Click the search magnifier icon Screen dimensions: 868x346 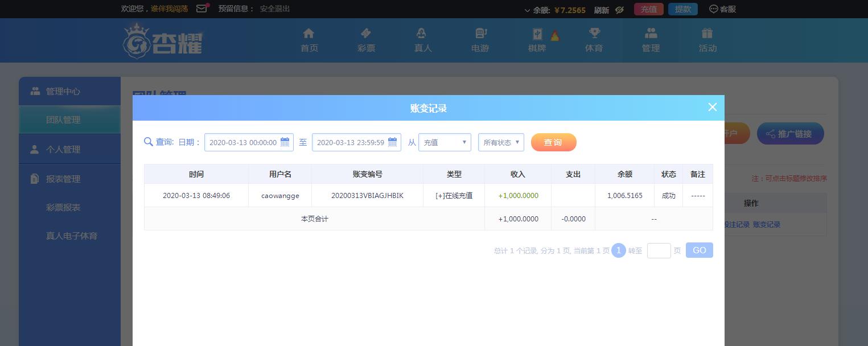pyautogui.click(x=148, y=142)
